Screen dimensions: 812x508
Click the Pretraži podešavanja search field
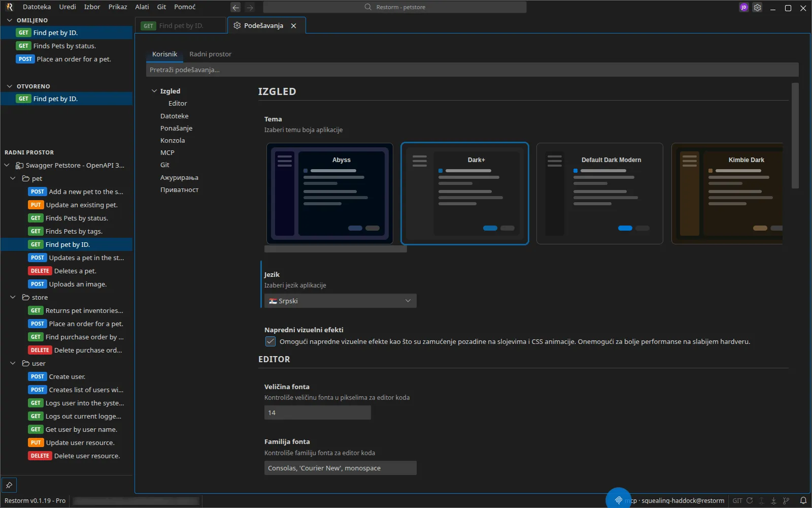(472, 70)
